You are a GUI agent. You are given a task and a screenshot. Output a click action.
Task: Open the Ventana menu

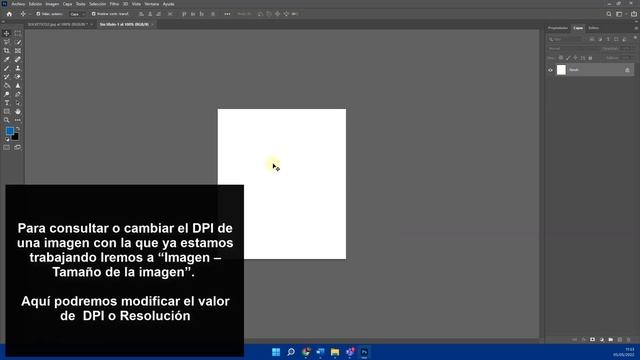tap(152, 4)
